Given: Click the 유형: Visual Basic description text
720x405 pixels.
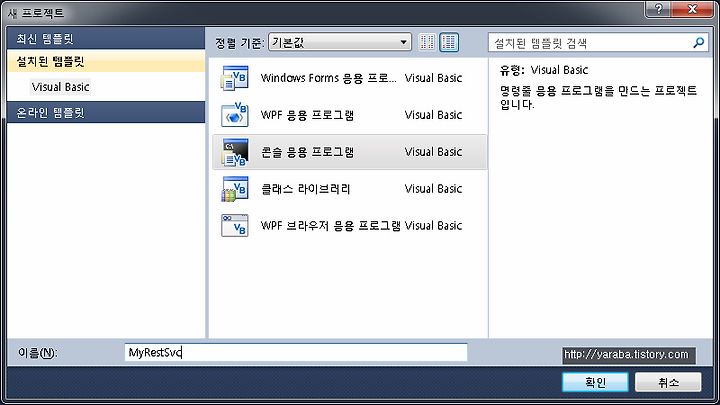Looking at the screenshot, I should tap(544, 70).
